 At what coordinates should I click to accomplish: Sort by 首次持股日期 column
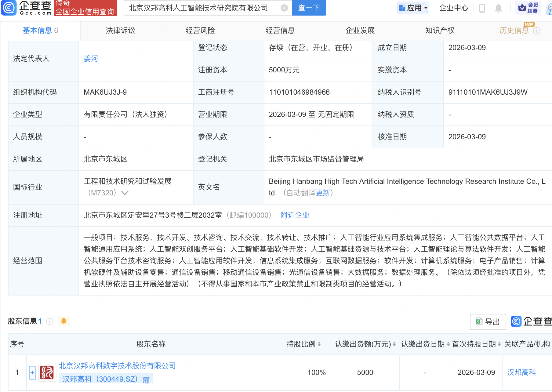499,344
